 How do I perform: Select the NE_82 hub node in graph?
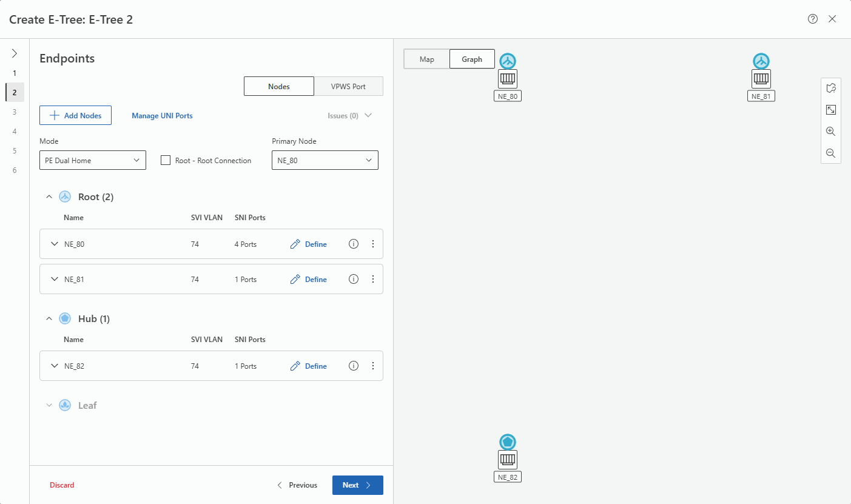tap(508, 459)
